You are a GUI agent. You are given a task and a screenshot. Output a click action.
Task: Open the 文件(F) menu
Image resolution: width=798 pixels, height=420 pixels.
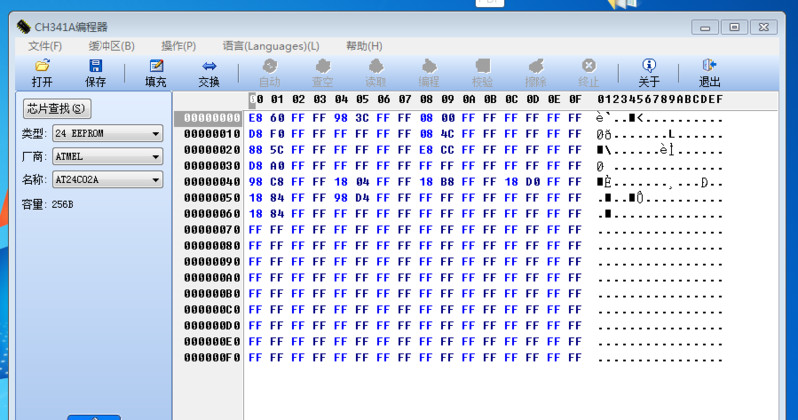pos(45,46)
